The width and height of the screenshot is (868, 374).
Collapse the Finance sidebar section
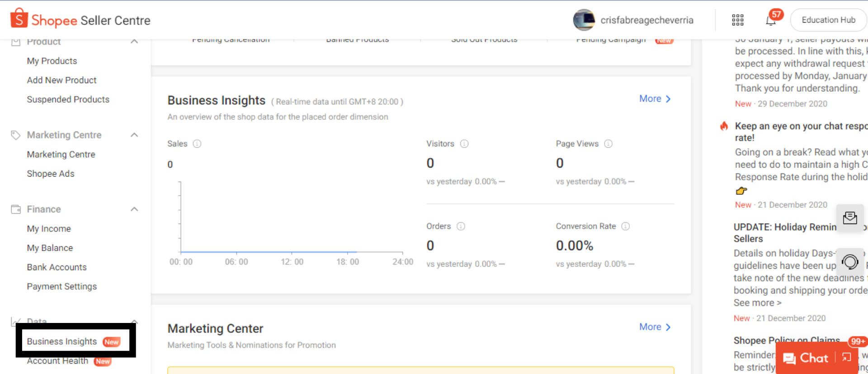click(134, 209)
